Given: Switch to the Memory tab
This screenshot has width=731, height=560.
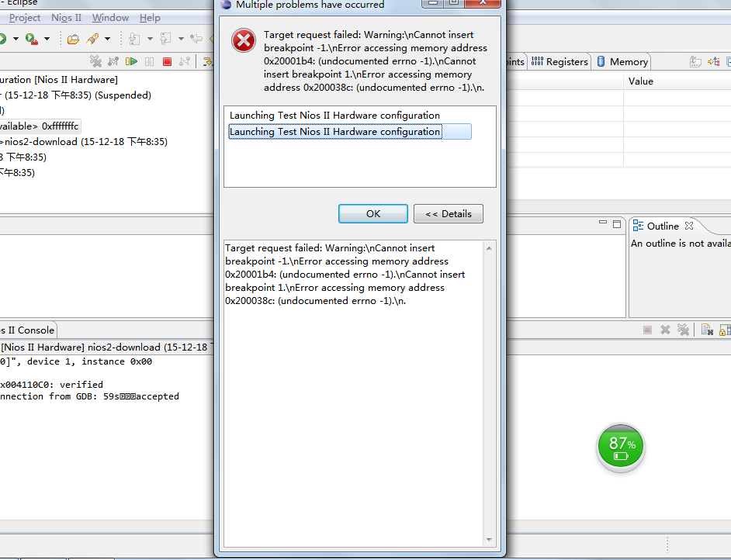Looking at the screenshot, I should point(623,61).
